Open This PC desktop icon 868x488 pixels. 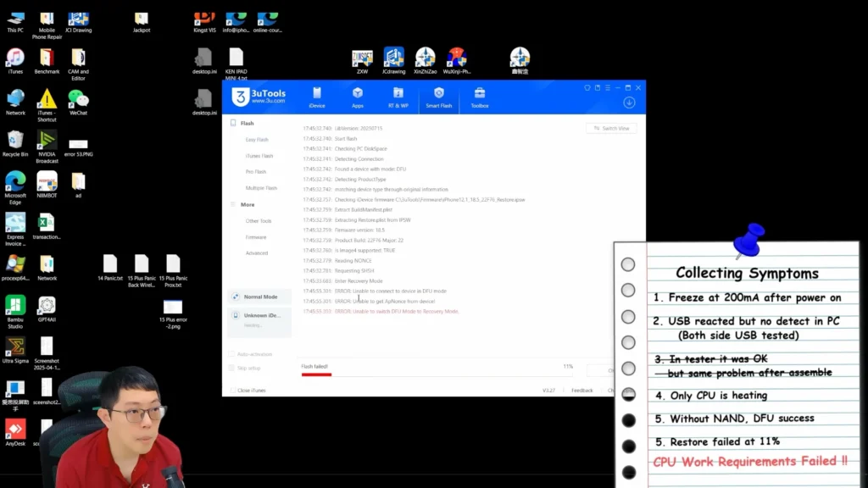pyautogui.click(x=15, y=23)
